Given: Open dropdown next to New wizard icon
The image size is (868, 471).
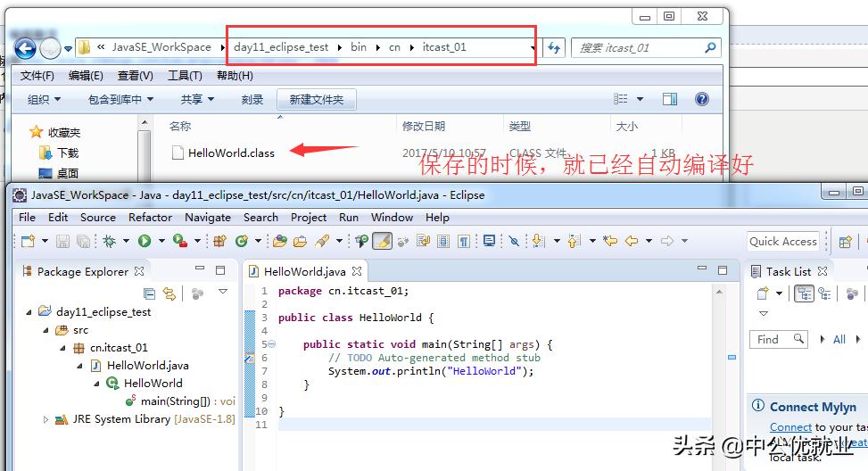Looking at the screenshot, I should click(45, 241).
